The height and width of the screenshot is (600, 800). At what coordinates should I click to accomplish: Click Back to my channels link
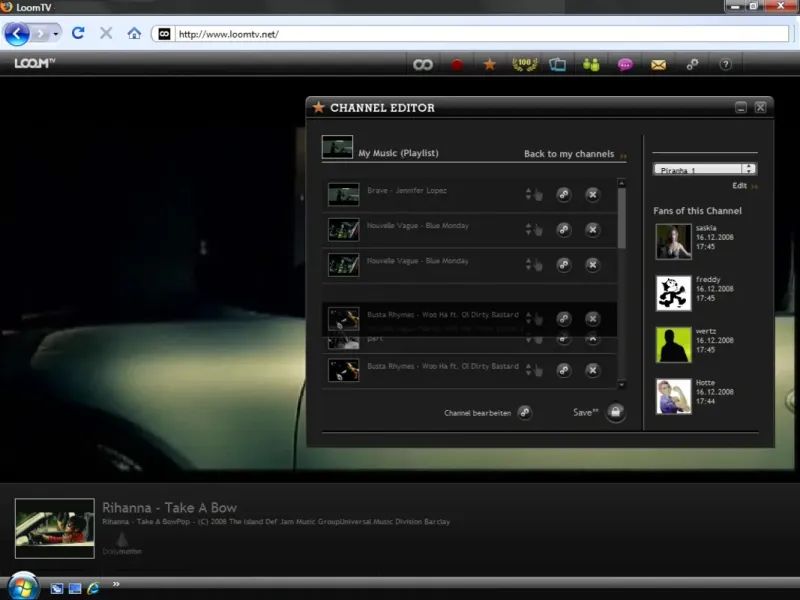(x=569, y=154)
